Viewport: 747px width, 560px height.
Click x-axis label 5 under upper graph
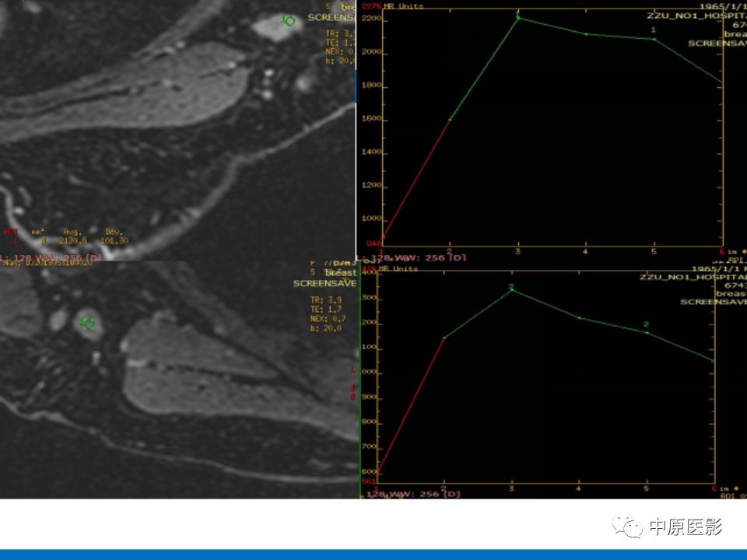(654, 251)
